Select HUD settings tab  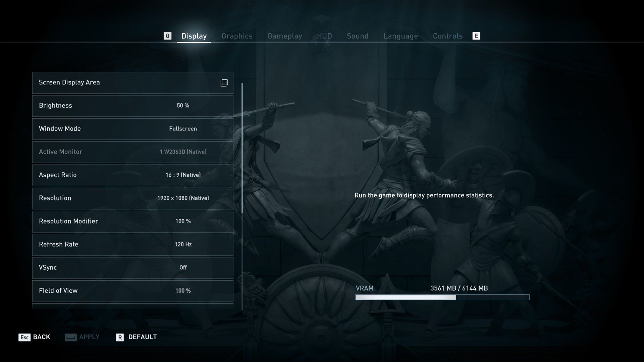coord(324,35)
